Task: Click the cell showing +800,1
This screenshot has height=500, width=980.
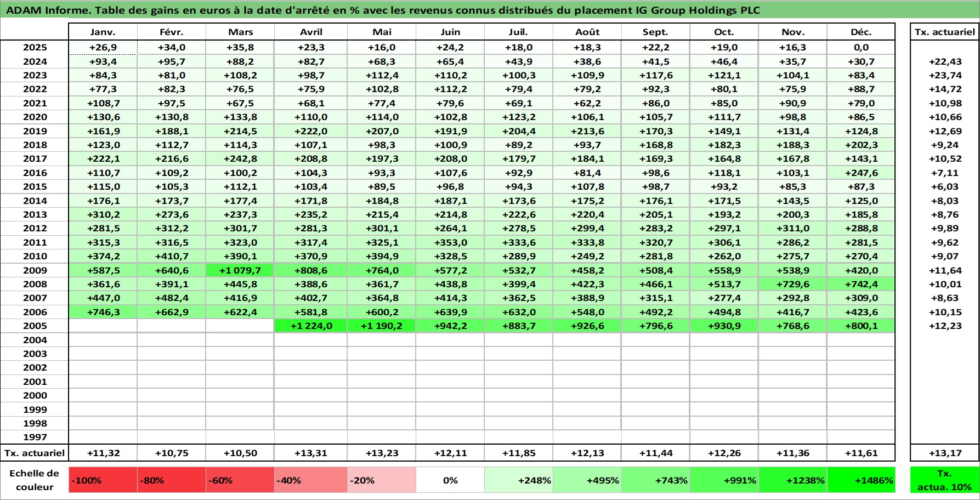Action: click(861, 326)
